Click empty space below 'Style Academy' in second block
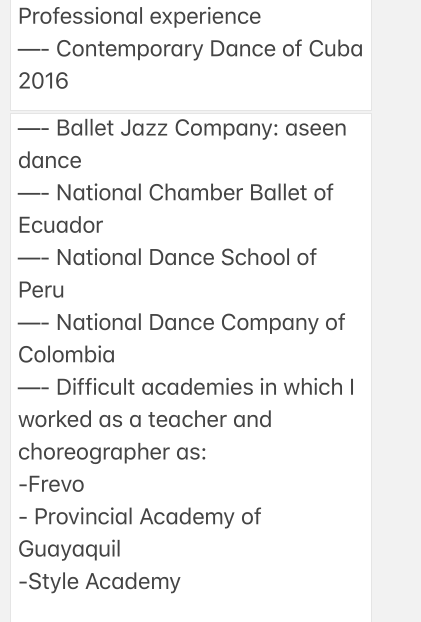The height and width of the screenshot is (622, 421). click(x=191, y=609)
